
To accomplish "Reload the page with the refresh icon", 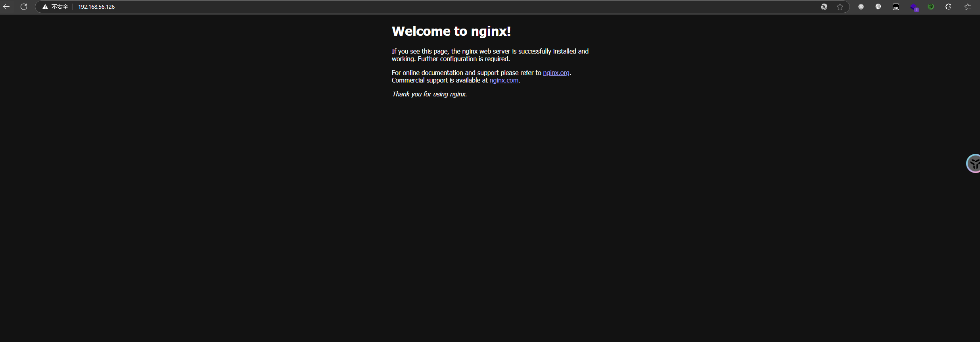I will (x=24, y=7).
